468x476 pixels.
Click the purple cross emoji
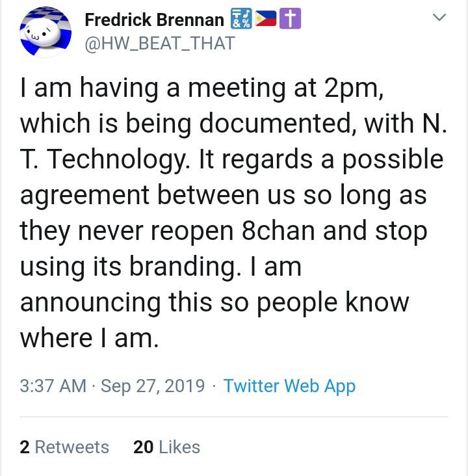(292, 20)
